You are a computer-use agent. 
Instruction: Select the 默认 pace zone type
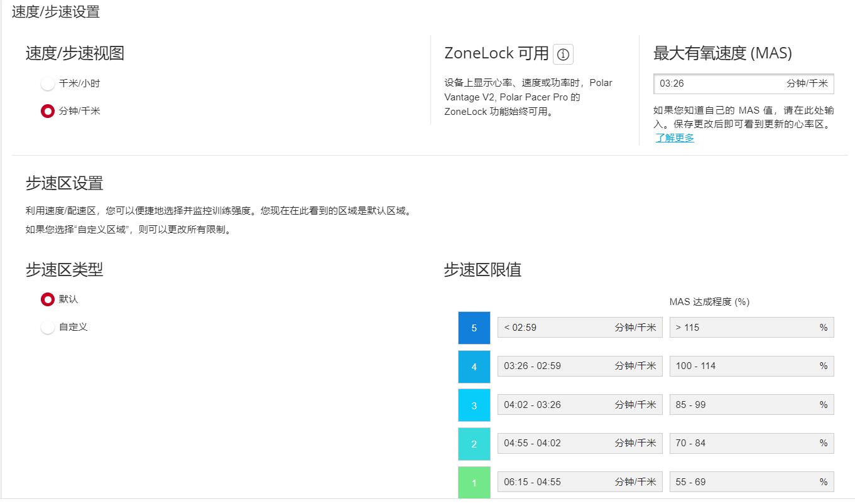pos(47,299)
